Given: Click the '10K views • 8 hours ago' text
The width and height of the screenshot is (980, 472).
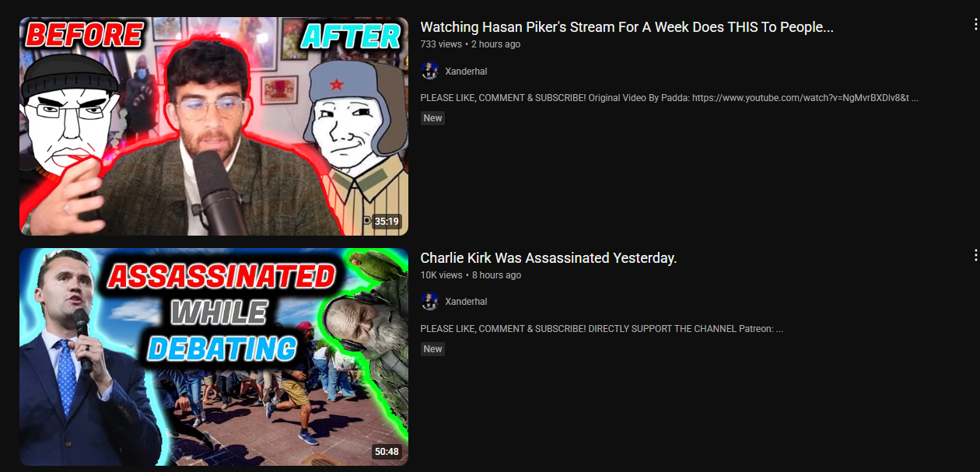Looking at the screenshot, I should point(471,275).
